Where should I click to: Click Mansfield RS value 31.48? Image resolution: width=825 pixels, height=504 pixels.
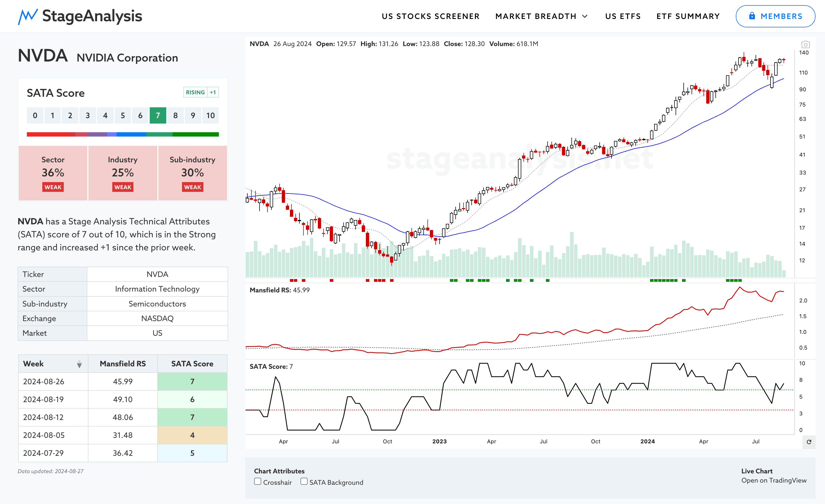coord(123,435)
